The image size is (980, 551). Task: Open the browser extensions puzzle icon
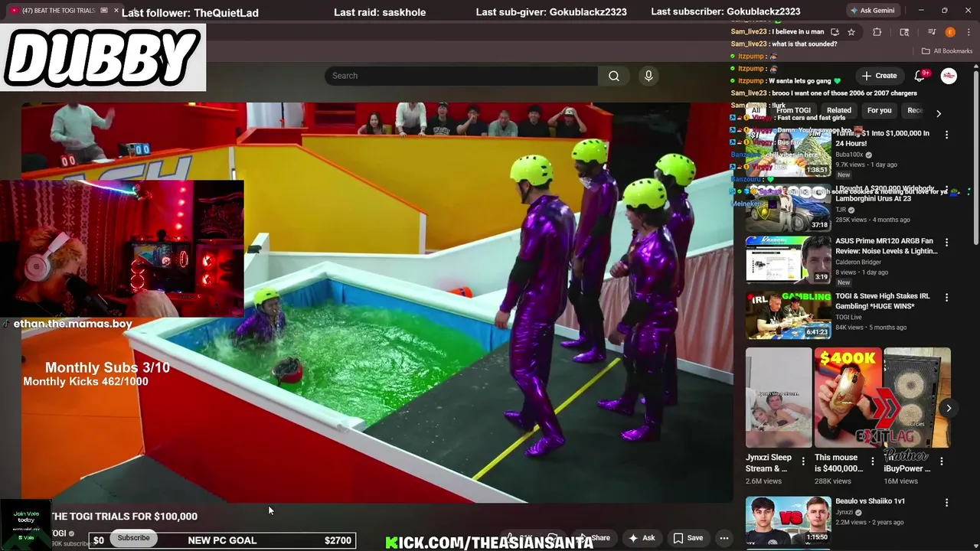pos(877,32)
